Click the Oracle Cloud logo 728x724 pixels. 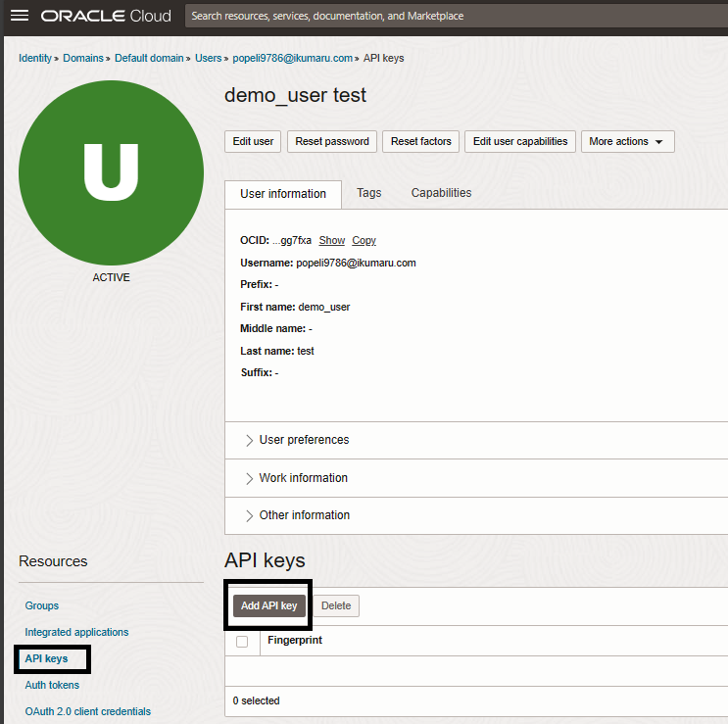point(106,16)
